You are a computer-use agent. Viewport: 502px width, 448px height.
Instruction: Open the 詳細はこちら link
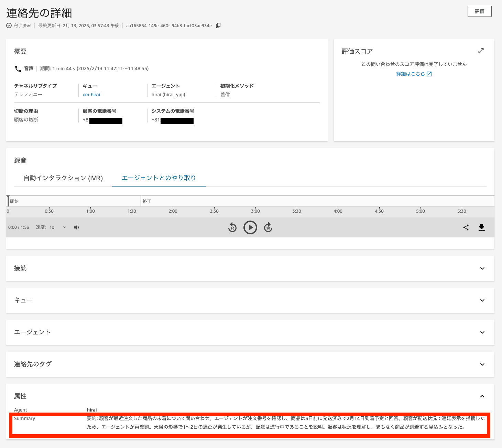pyautogui.click(x=414, y=74)
